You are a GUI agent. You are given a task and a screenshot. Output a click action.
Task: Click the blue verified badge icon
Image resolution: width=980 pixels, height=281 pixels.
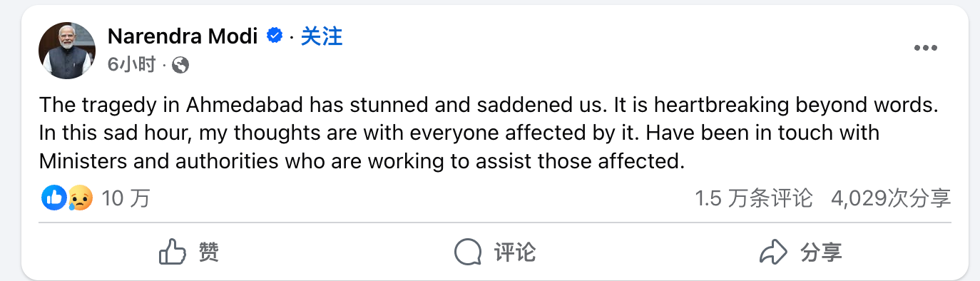pyautogui.click(x=275, y=36)
